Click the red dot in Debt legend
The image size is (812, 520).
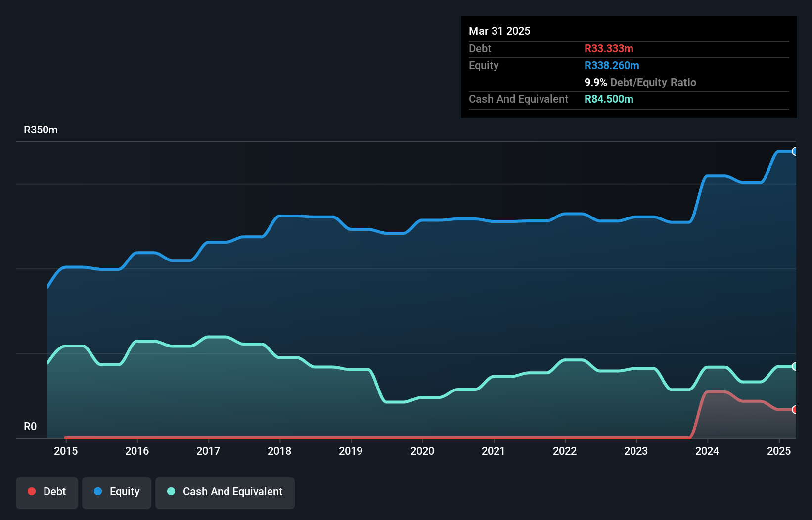[x=32, y=491]
